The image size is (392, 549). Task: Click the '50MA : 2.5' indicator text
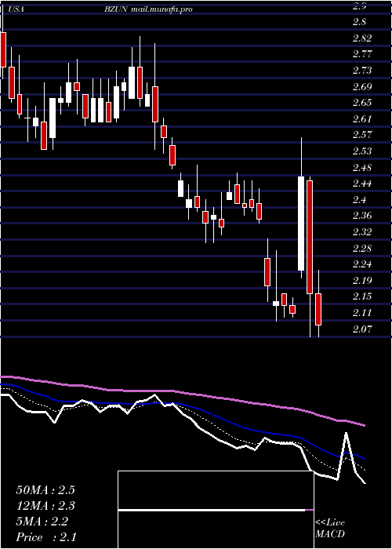click(x=45, y=490)
